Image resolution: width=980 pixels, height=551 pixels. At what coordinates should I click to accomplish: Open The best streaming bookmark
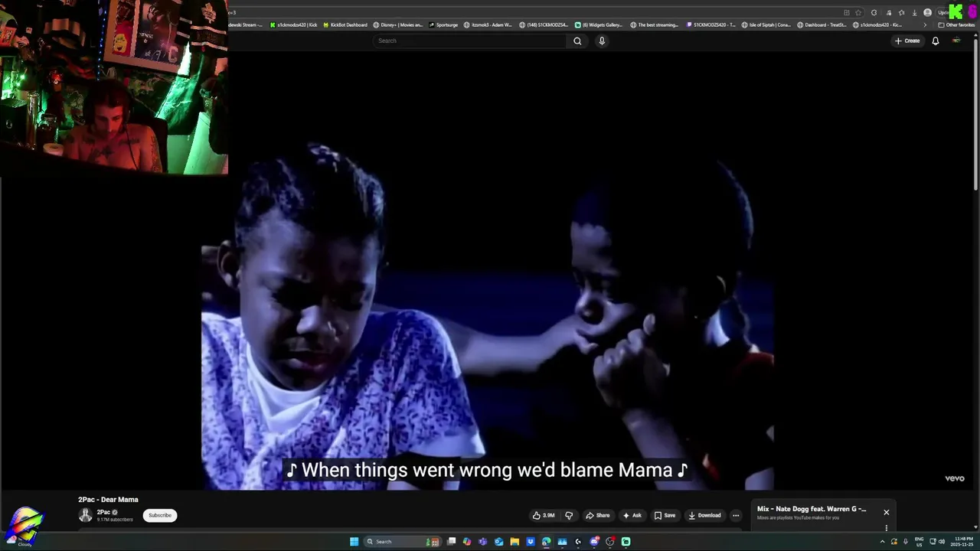655,24
